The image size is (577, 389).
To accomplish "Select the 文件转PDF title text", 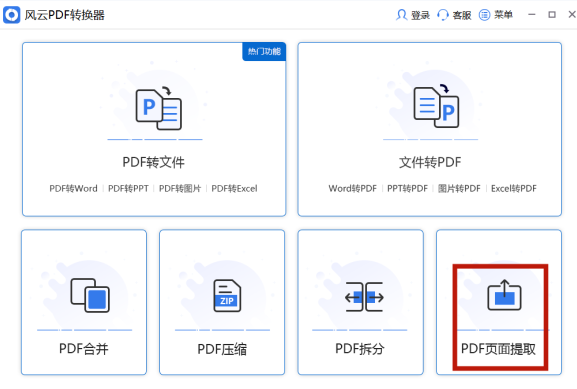I will point(430,162).
